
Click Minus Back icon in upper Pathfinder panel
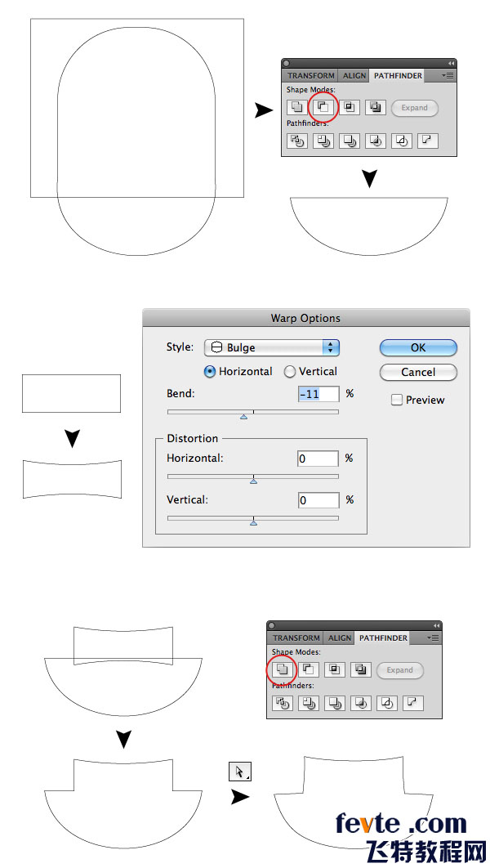click(427, 141)
